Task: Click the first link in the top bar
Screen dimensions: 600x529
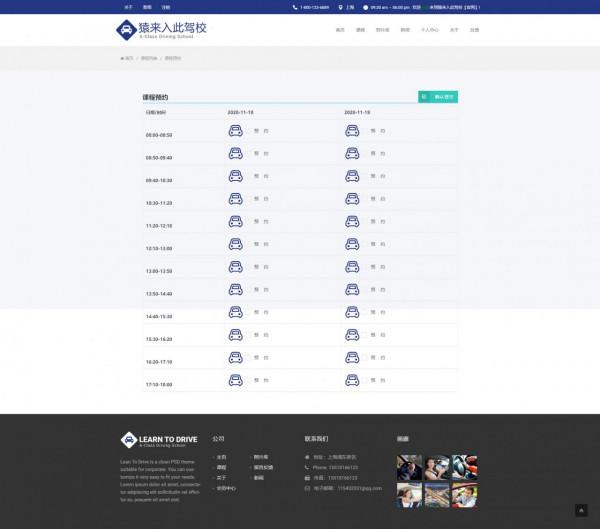Action: (x=129, y=7)
